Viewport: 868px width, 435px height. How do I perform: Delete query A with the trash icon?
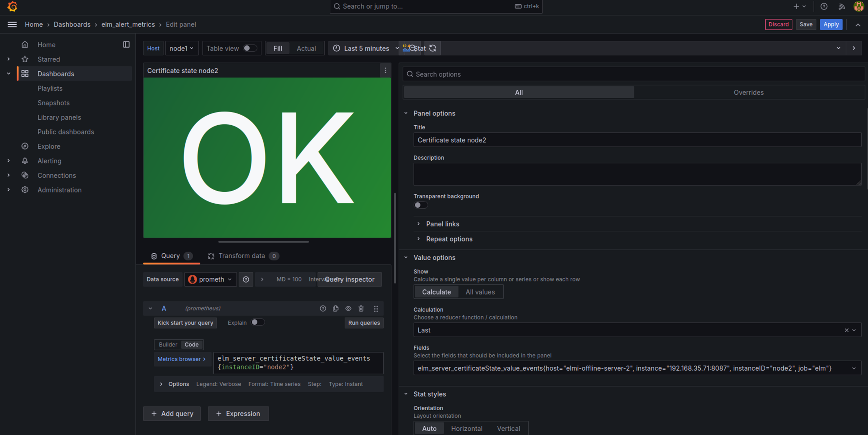coord(361,308)
